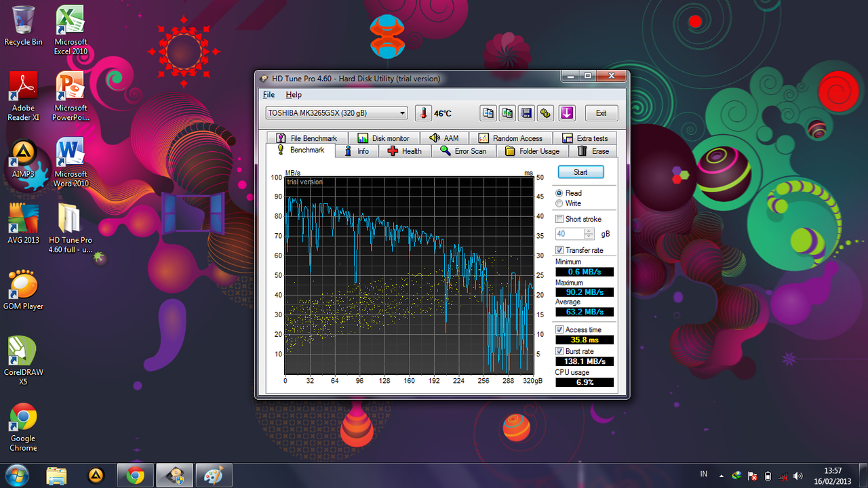Click Chrome taskbar button

136,476
